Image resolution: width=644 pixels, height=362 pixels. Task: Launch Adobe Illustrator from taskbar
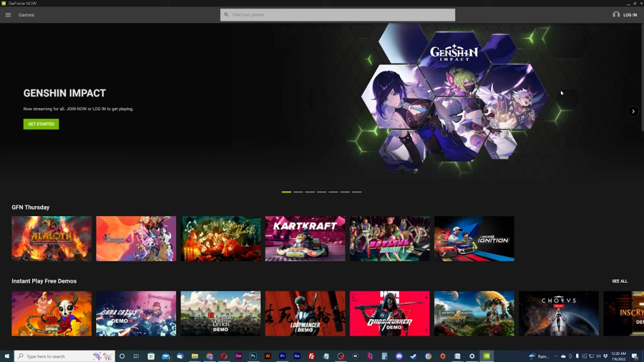268,356
